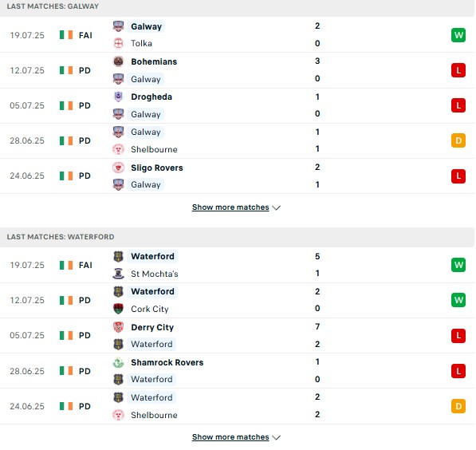Click the Sligo Rovers crest icon
This screenshot has height=450, width=476.
[118, 168]
